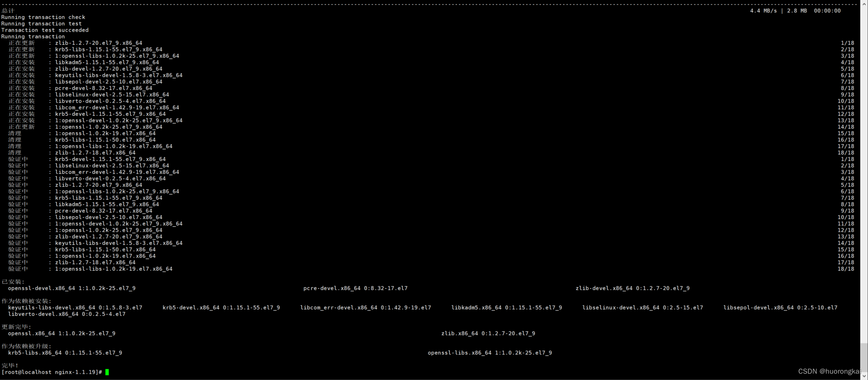Click "libcom_err-devel.x86_64 0:1.42.9-19.el7" dependency entry
868x380 pixels.
pyautogui.click(x=365, y=308)
